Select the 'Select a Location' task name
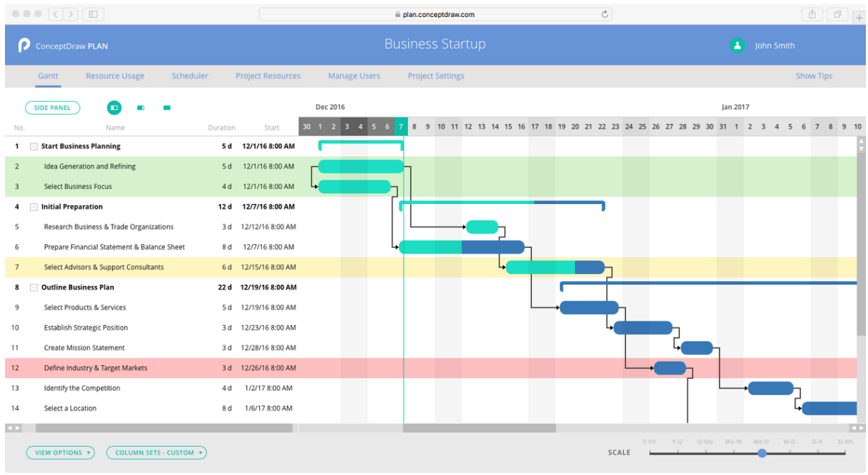 [x=70, y=408]
